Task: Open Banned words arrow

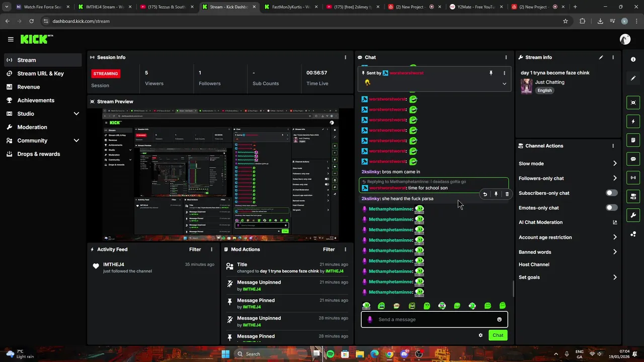Action: click(x=615, y=252)
